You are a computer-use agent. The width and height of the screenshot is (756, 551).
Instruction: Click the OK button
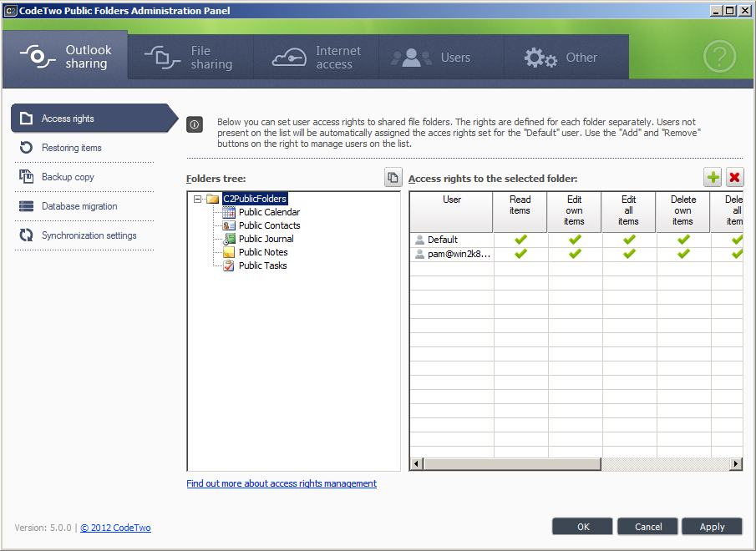583,527
